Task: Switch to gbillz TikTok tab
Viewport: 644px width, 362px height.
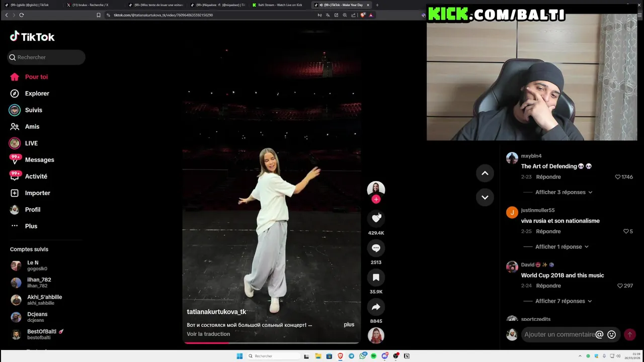Action: (x=31, y=5)
